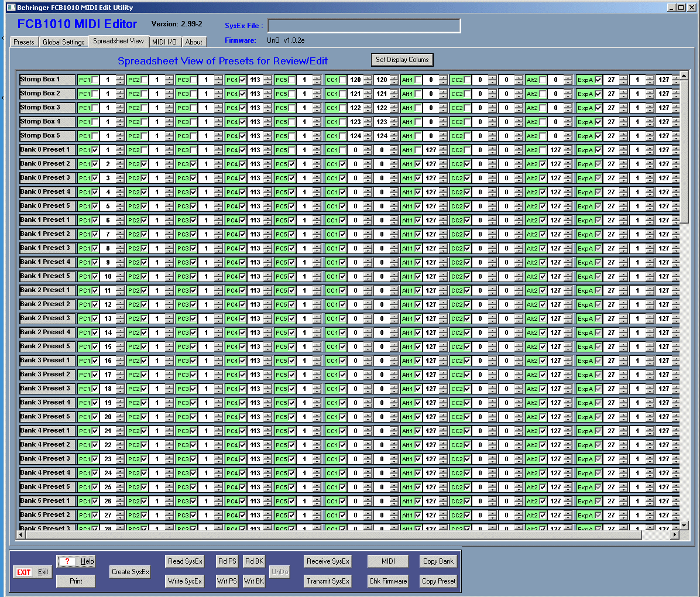Click the Behringer app icon in title bar
Screen dimensions: 700x597
(x=11, y=7)
